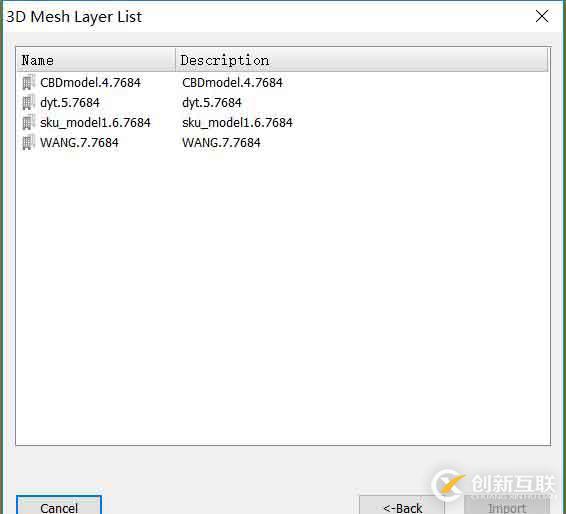
Task: Select the sku_model1.6.7684 layer name
Action: point(95,123)
